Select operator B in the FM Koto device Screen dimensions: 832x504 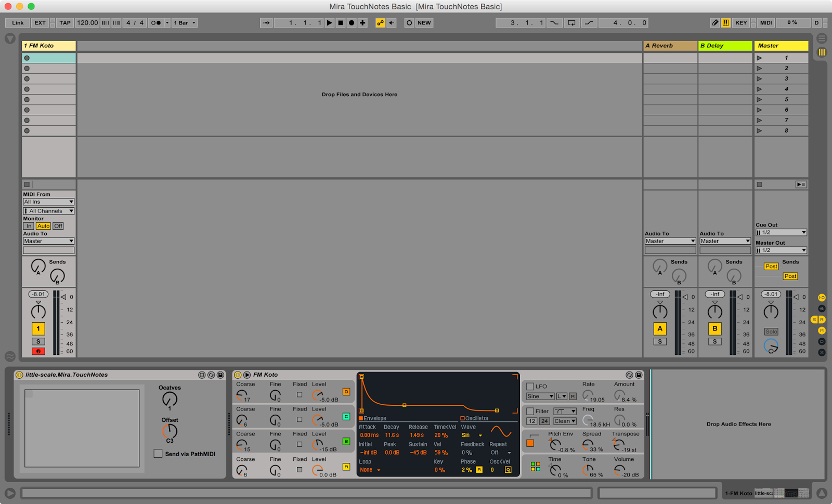click(346, 441)
